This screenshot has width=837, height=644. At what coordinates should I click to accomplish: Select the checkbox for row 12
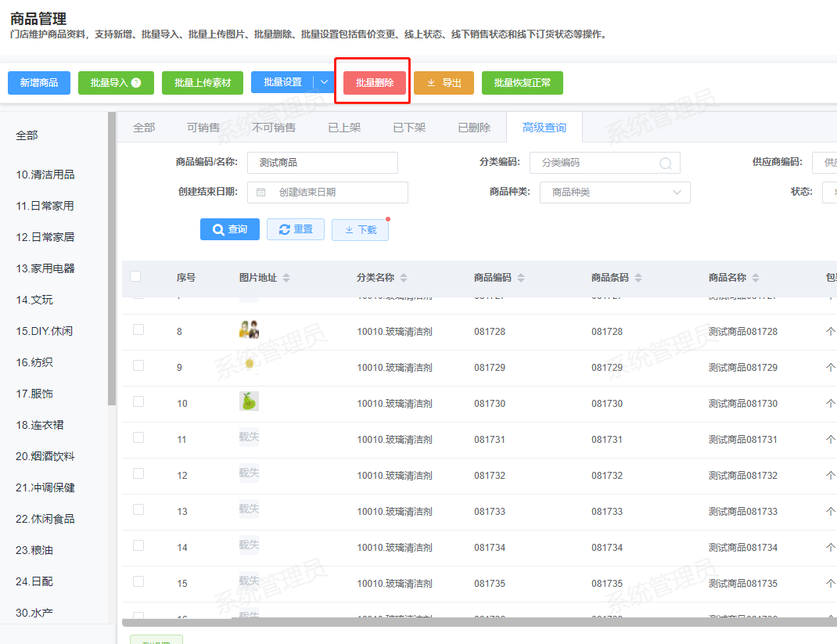[x=138, y=473]
